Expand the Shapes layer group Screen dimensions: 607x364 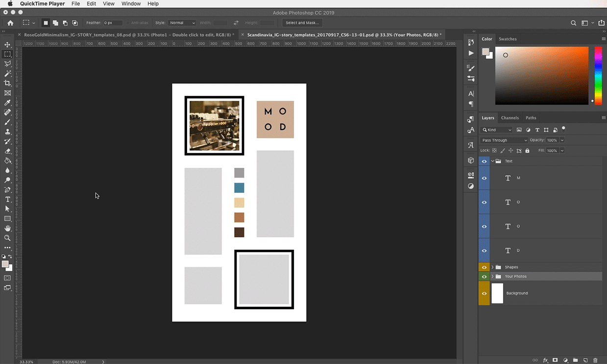[x=492, y=267]
